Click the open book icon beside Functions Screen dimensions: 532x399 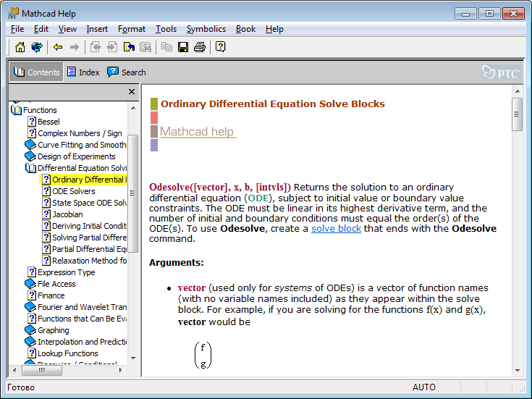pyautogui.click(x=16, y=110)
